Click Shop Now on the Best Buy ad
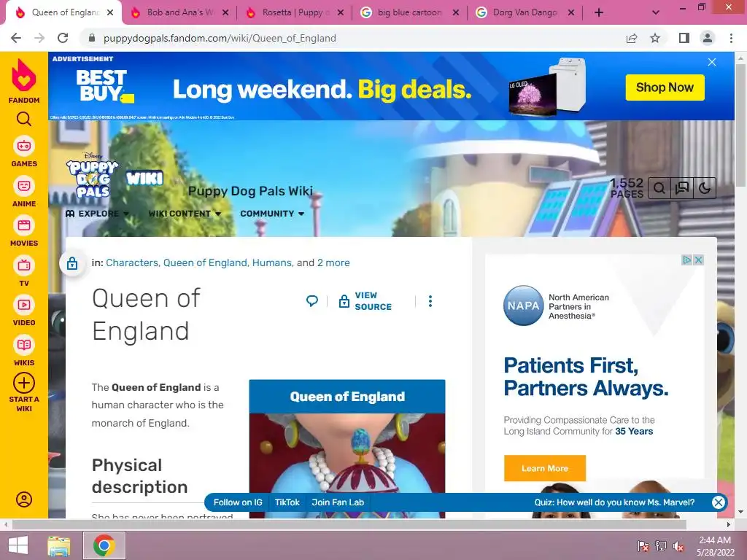The image size is (747, 560). tap(665, 87)
